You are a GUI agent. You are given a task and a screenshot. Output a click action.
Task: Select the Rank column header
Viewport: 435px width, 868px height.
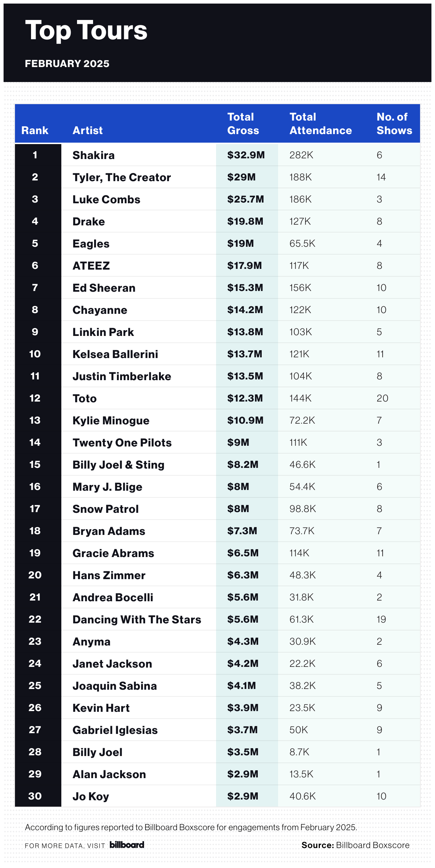(35, 131)
